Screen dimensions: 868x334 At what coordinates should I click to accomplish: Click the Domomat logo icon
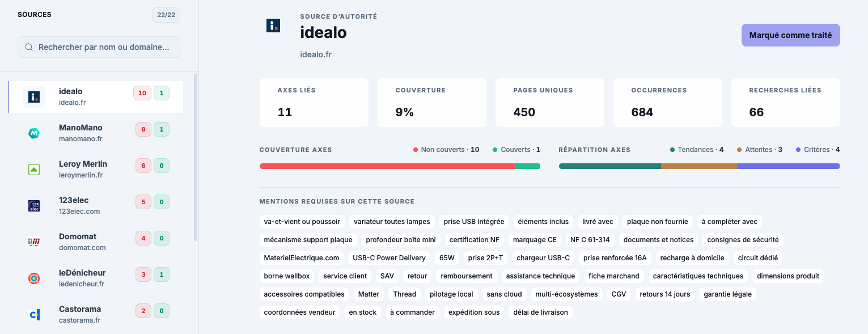click(x=34, y=242)
